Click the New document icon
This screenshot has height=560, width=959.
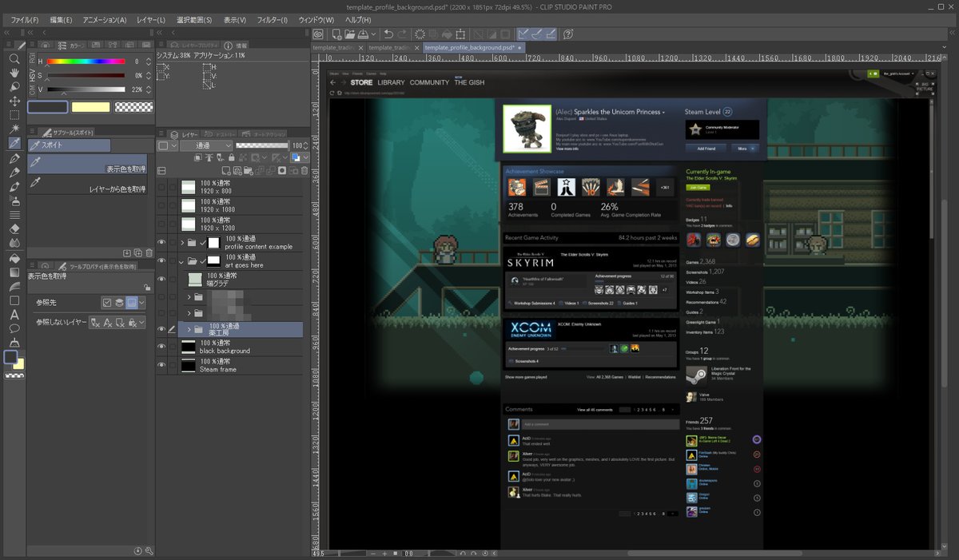pyautogui.click(x=336, y=34)
